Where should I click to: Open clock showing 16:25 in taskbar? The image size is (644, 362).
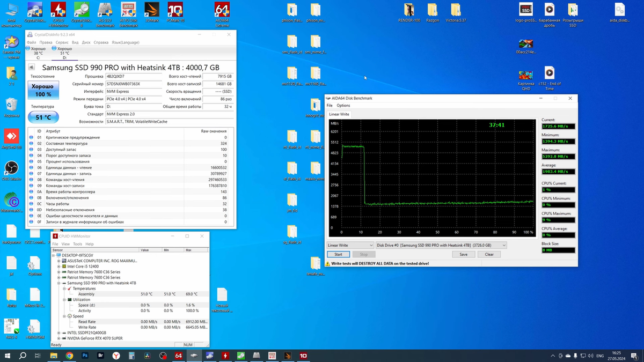point(616,356)
